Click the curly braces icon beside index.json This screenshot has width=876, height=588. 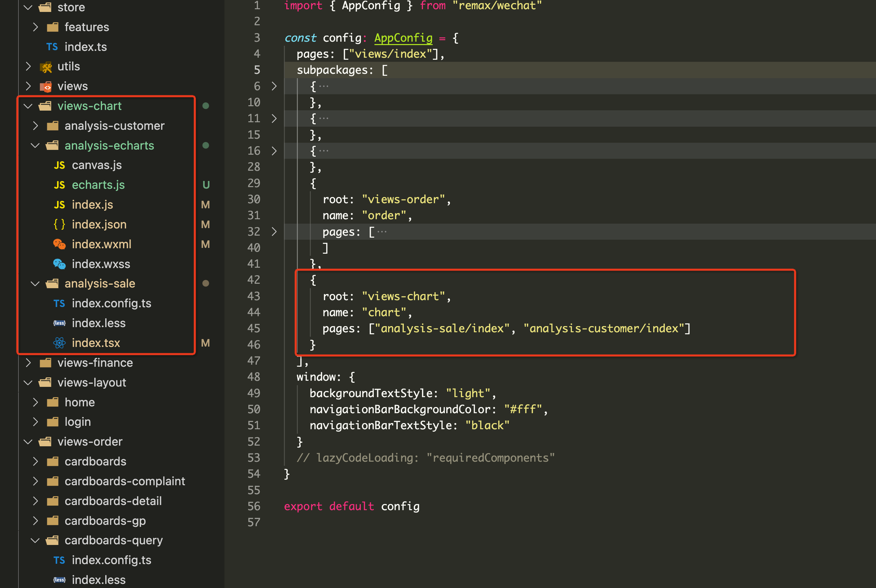pos(59,224)
